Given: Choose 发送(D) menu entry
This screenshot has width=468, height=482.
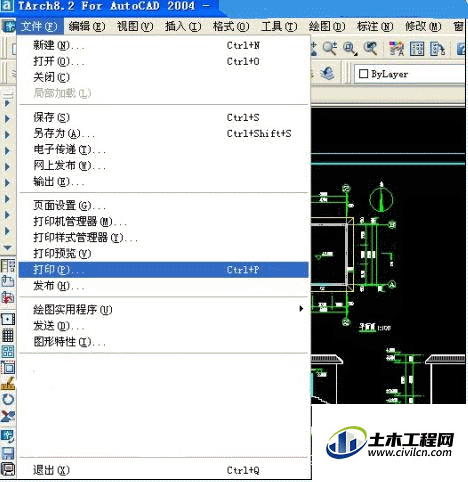Looking at the screenshot, I should 163,325.
